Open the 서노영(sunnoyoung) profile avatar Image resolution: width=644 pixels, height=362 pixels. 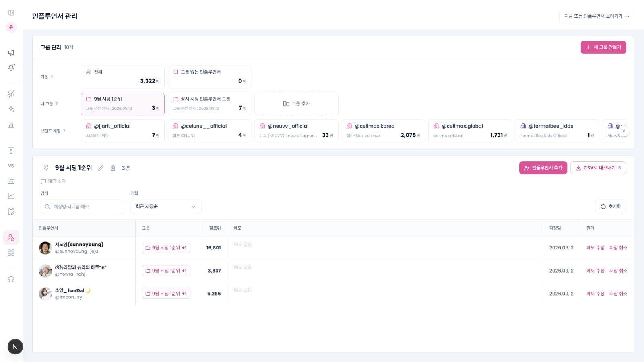coord(45,248)
